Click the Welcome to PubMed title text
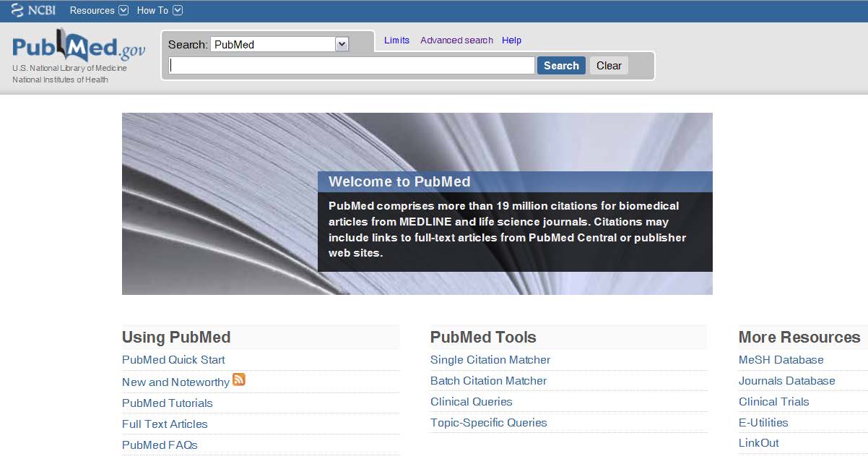 pos(399,181)
